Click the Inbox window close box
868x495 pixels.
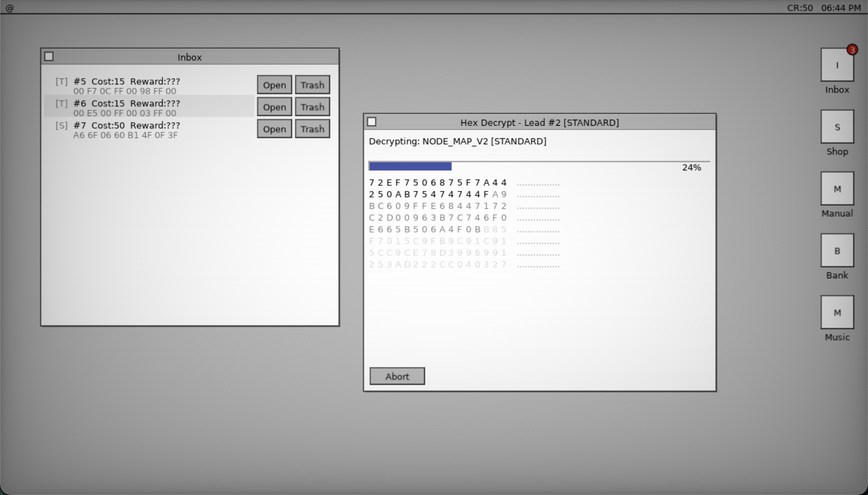click(49, 57)
